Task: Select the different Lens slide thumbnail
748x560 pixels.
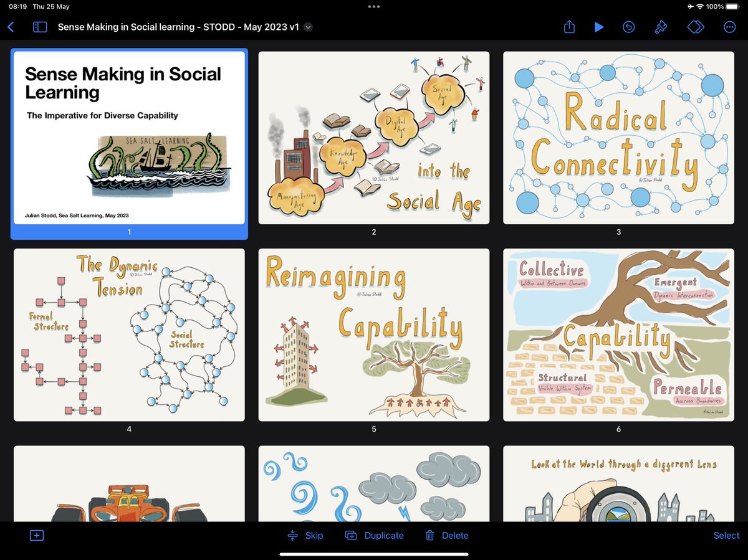Action: (618, 483)
